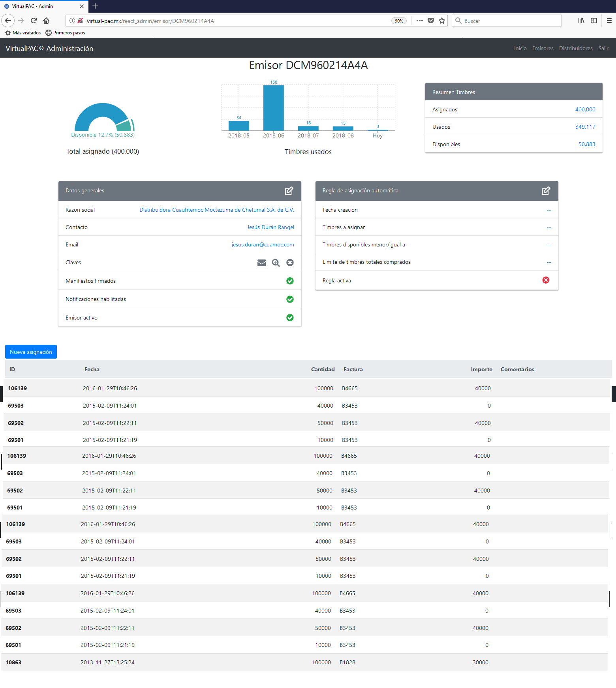Open the Emisores menu item
This screenshot has width=616, height=688.
tap(543, 48)
